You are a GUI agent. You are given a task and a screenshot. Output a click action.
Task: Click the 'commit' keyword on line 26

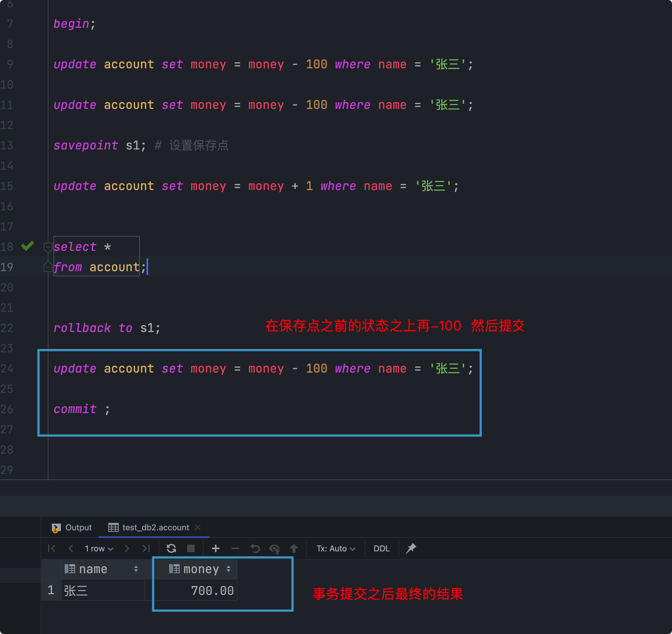coord(75,409)
